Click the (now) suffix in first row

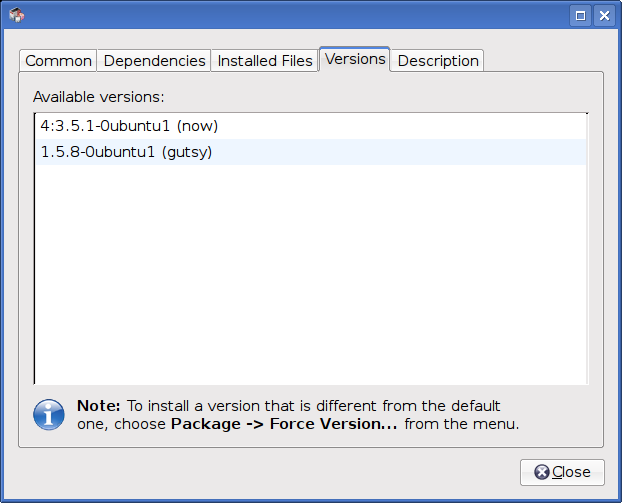pyautogui.click(x=197, y=126)
